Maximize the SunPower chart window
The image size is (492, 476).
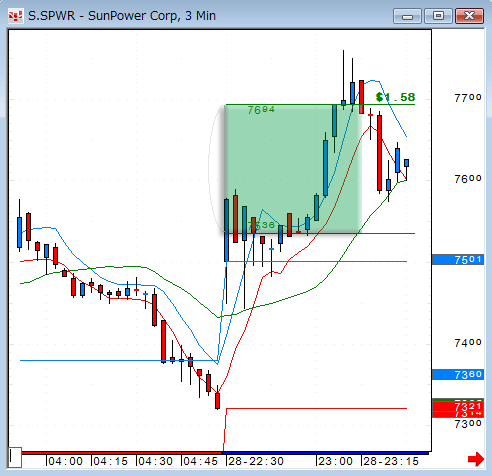point(438,16)
